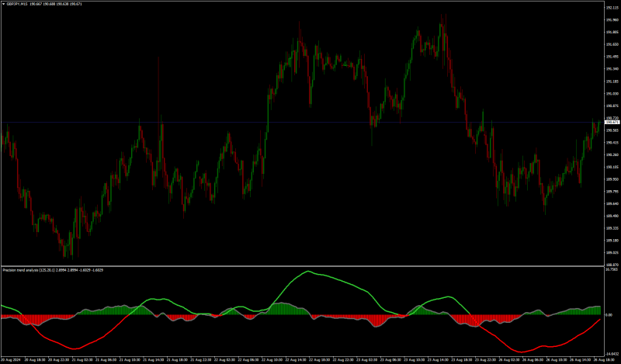
Task: Open the chart menu triangle beside GBPJPY
Action: click(4, 4)
